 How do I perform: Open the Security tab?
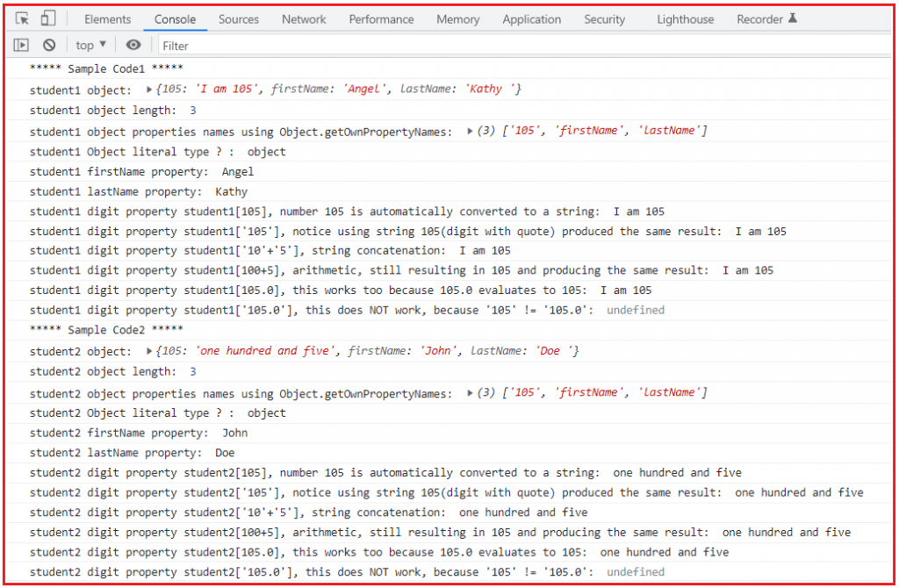(604, 18)
